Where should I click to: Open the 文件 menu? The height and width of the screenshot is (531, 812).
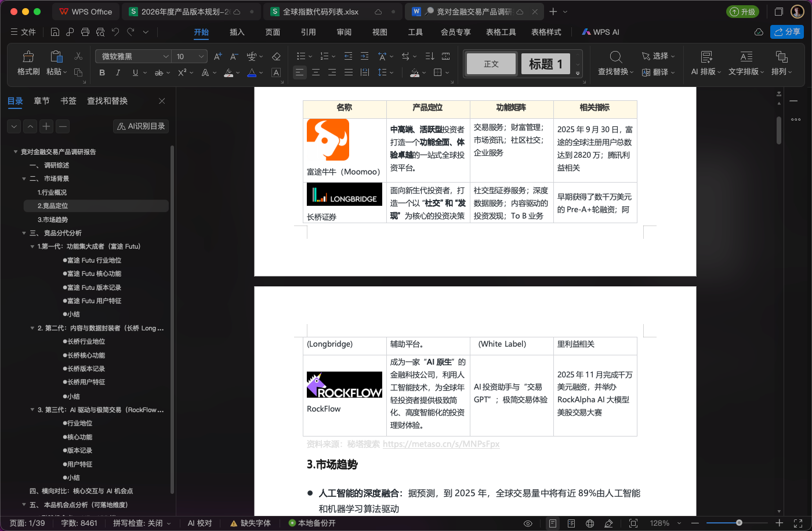pyautogui.click(x=23, y=32)
